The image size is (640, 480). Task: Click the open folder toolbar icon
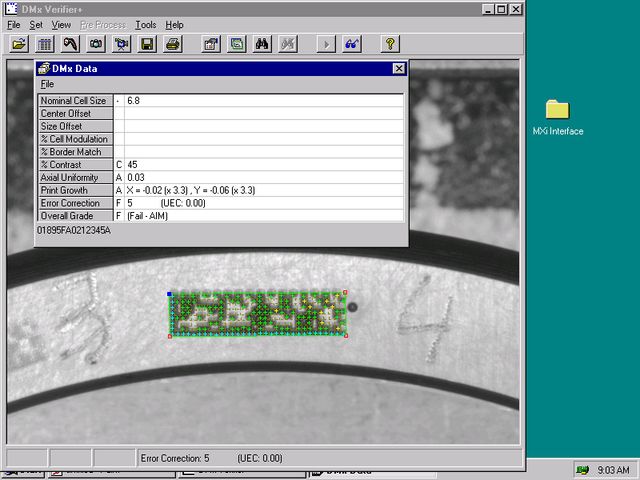tap(18, 44)
